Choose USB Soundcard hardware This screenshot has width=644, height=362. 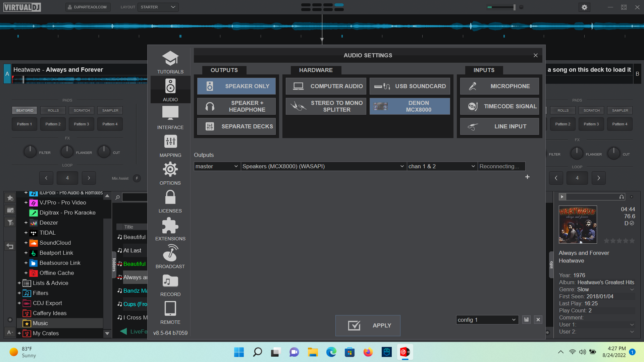pyautogui.click(x=410, y=86)
